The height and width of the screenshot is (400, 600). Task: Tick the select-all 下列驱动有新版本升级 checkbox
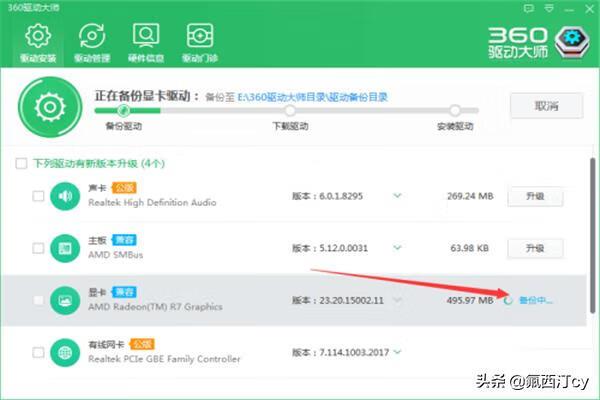pyautogui.click(x=21, y=163)
